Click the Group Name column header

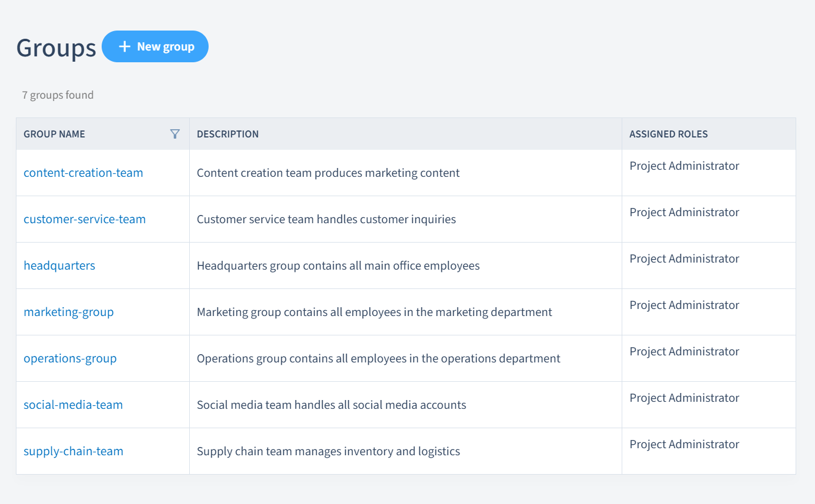pos(103,134)
